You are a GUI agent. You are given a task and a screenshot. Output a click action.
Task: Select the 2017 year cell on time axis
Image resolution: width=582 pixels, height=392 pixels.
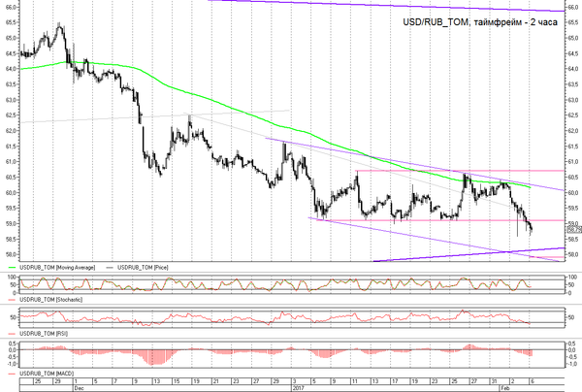click(299, 388)
